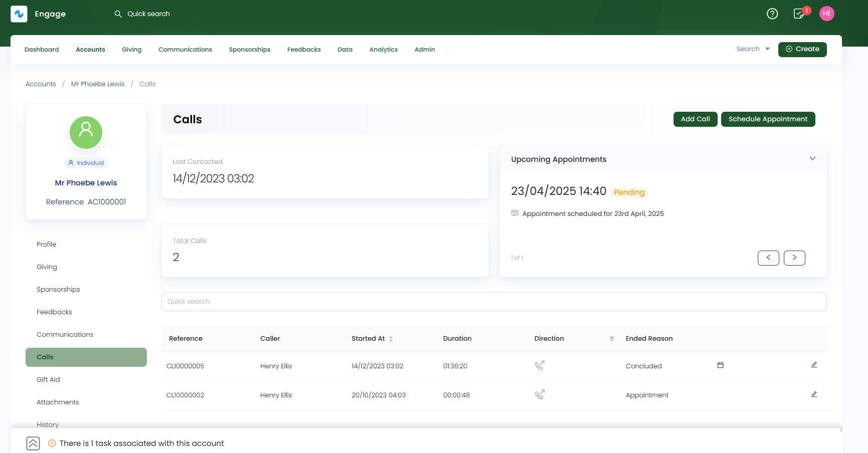Screen dimensions: 868x453
Task: Click the Reference AC1000001 text
Action: coord(86,202)
